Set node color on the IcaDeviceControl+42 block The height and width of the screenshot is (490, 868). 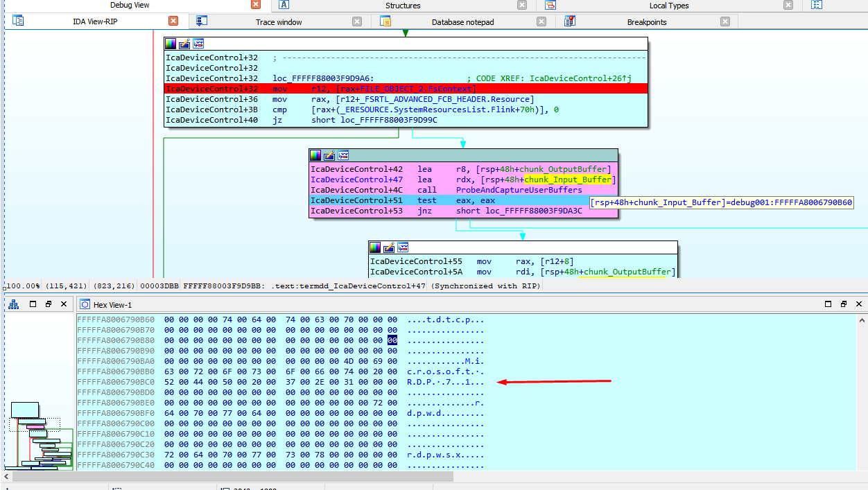pos(315,155)
